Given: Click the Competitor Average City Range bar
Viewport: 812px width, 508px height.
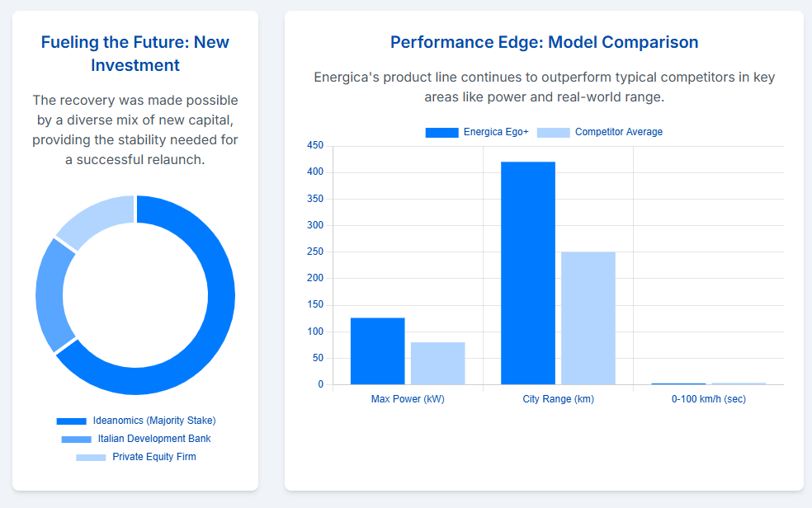Looking at the screenshot, I should pyautogui.click(x=588, y=318).
